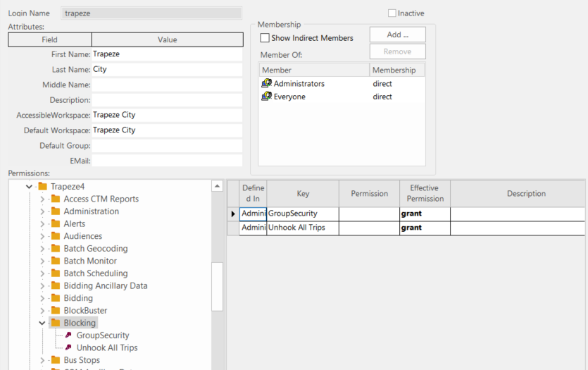
Task: Select Unhook All Trips in permissions tree
Action: coord(107,347)
